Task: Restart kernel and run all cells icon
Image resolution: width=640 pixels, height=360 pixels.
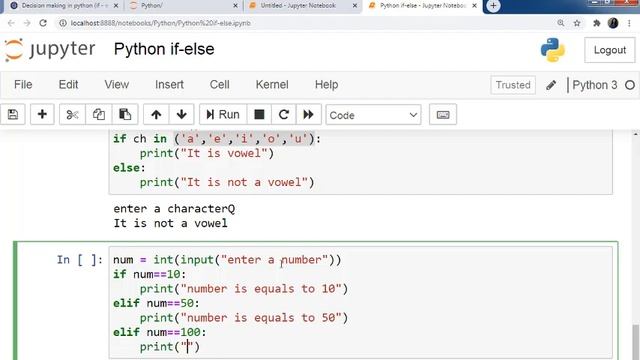Action: [309, 115]
